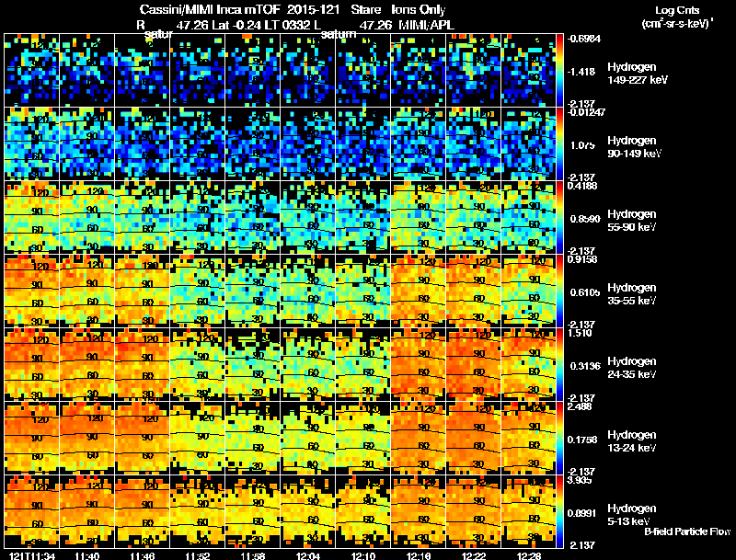Click the Hydrogen 55-90 keV row label
Viewport: 736px width, 560px height.
tap(632, 221)
